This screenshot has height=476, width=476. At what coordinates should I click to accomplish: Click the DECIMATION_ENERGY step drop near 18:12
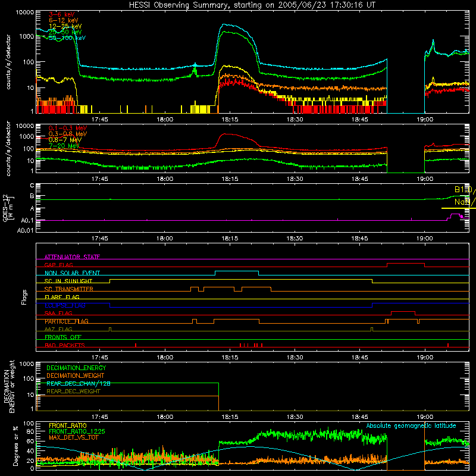pos(218,396)
